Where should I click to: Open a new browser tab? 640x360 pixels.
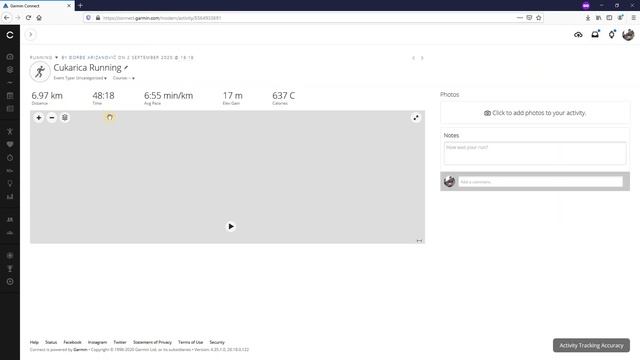click(x=80, y=6)
